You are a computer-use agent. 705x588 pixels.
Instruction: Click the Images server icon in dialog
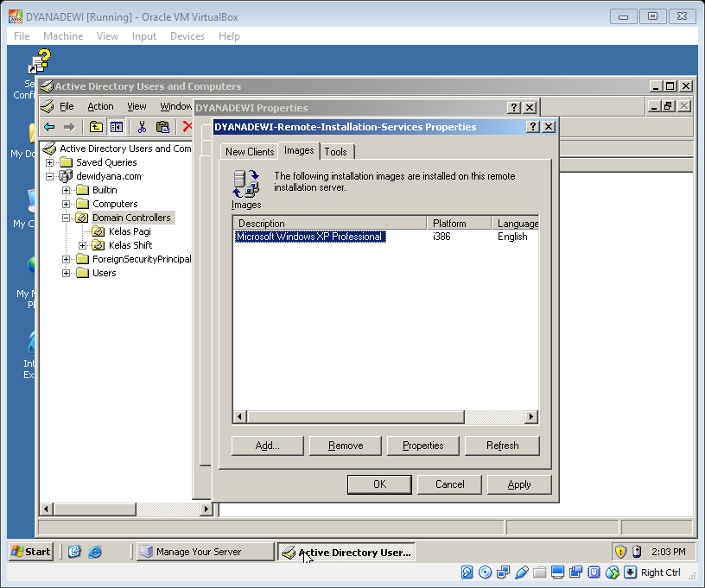(x=246, y=183)
